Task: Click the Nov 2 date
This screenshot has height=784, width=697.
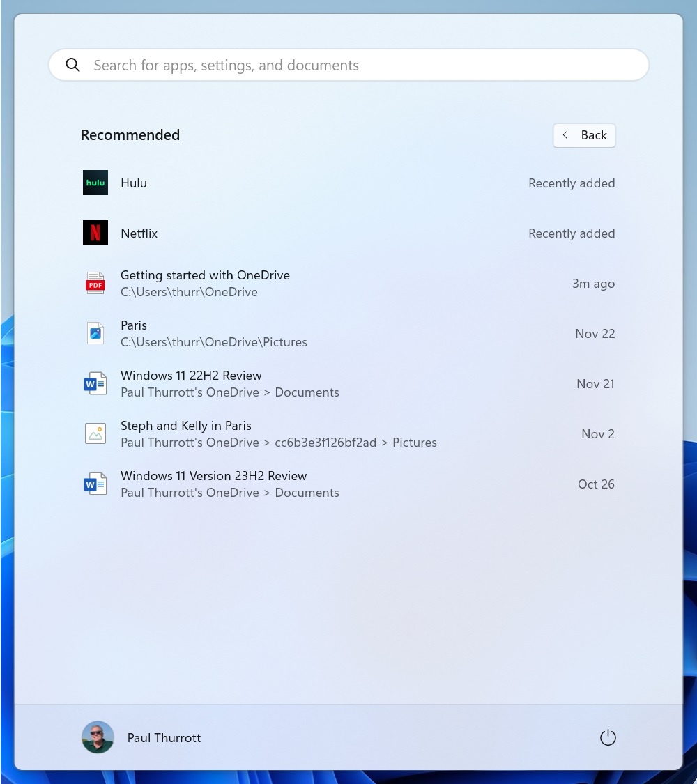Action: point(598,434)
